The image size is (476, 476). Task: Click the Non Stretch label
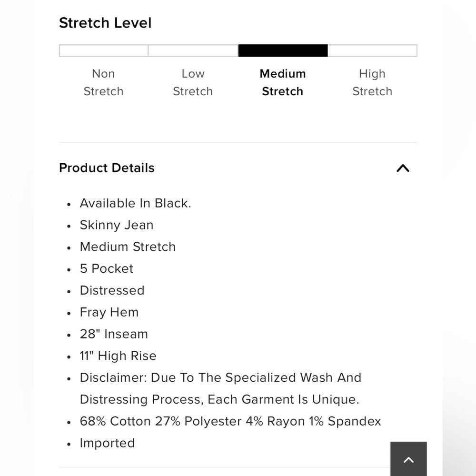[103, 82]
